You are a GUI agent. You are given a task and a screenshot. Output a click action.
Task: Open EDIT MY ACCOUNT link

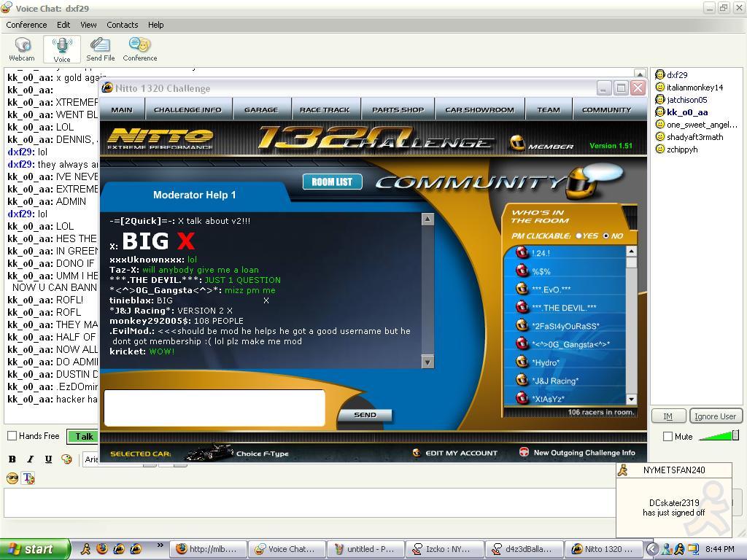461,453
